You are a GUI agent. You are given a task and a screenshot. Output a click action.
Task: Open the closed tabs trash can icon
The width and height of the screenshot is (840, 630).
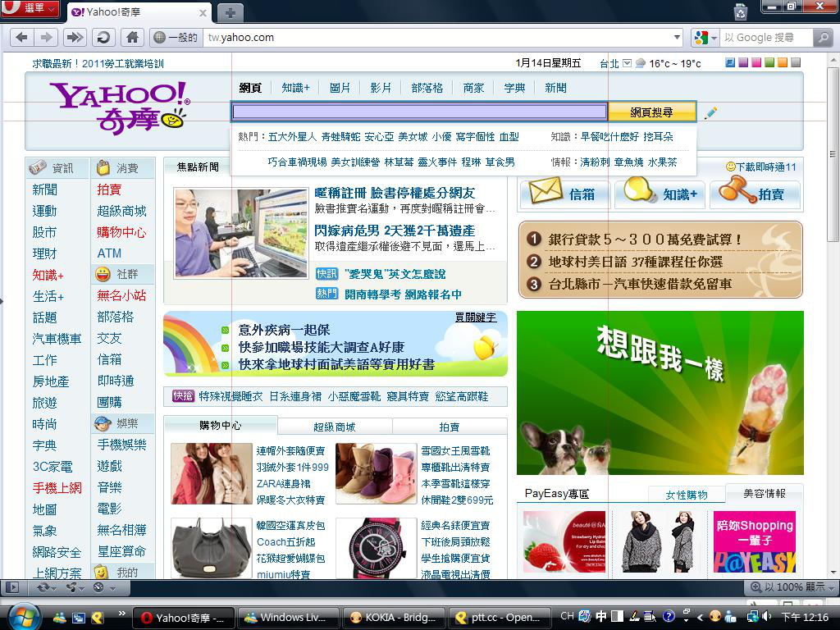(741, 11)
